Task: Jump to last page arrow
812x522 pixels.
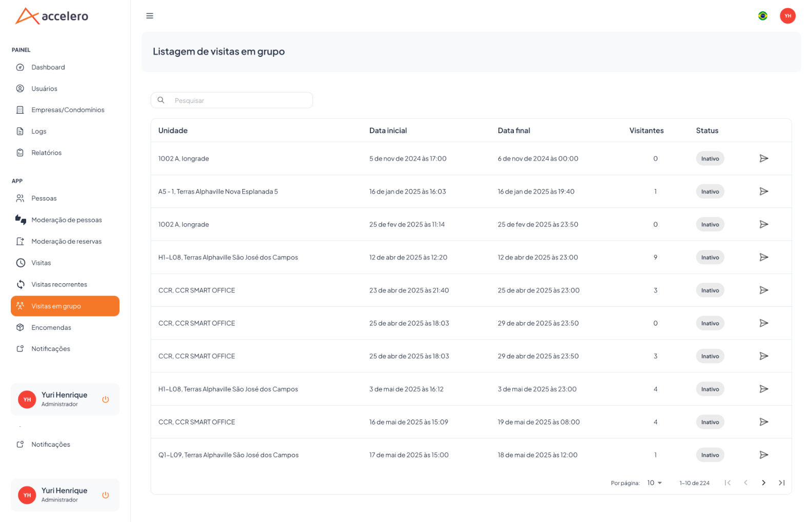Action: click(x=782, y=483)
